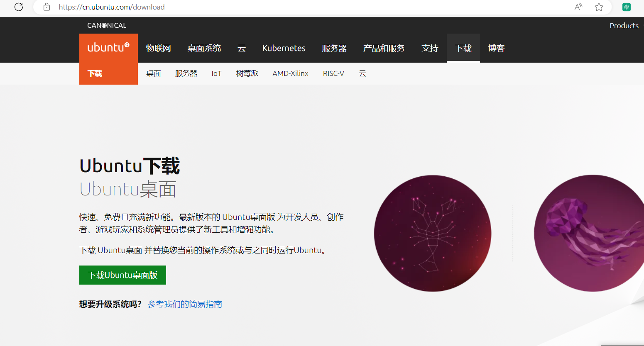
Task: Open the 博客 nav item
Action: 496,48
